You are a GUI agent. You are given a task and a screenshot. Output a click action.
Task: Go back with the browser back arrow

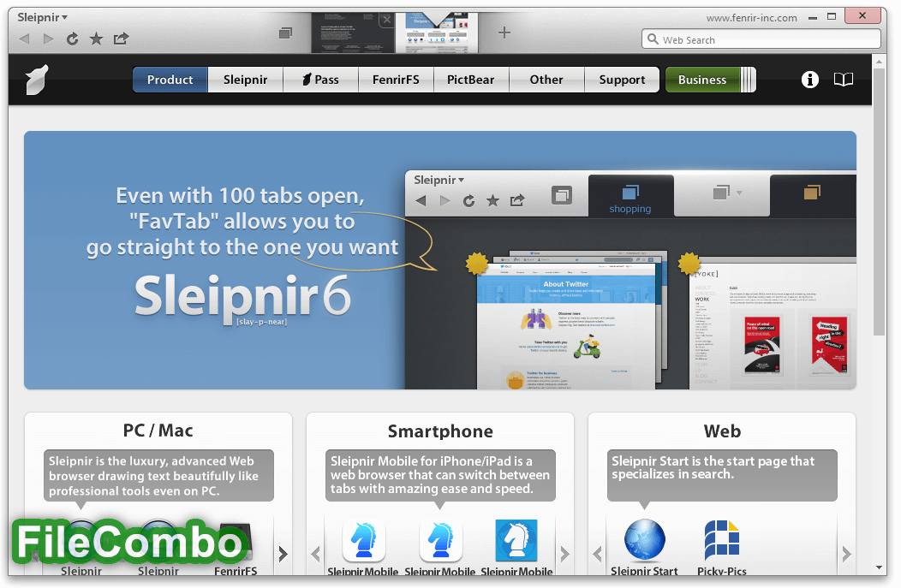(x=24, y=39)
